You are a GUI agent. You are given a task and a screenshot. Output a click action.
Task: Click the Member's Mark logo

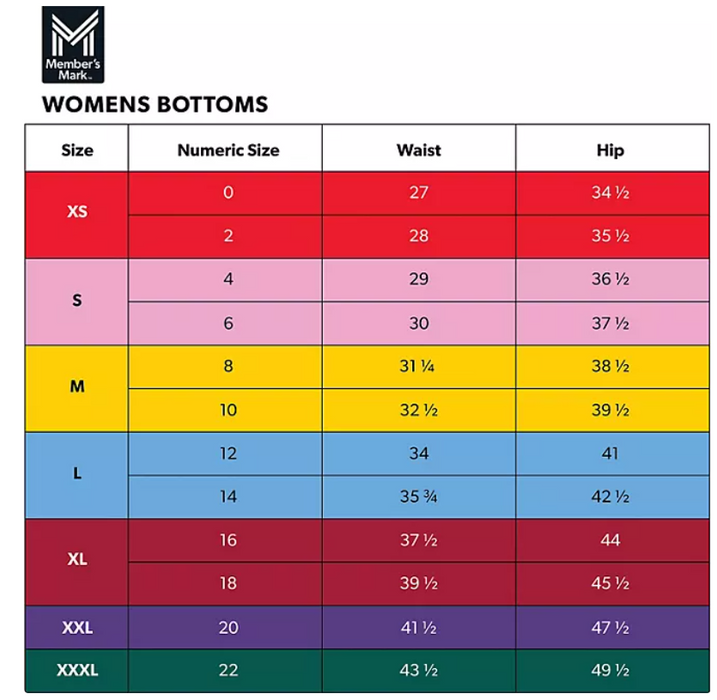tap(73, 45)
